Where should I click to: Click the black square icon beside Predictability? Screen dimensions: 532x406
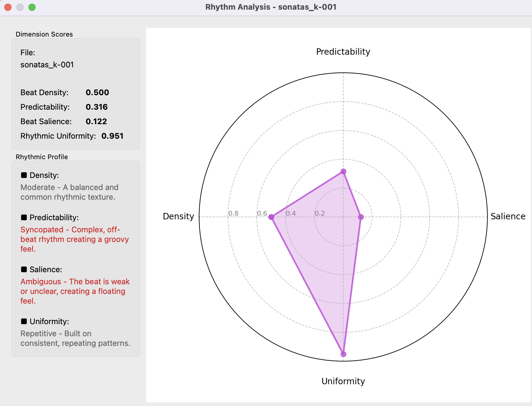24,217
